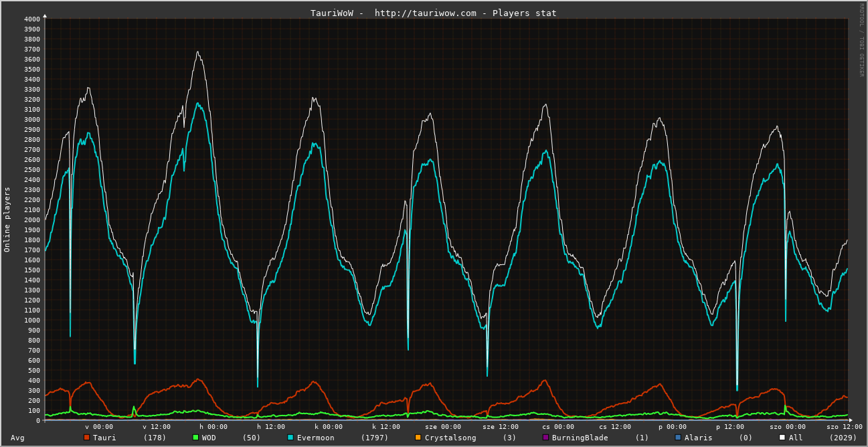
Task: Click the Online players axis label
Action: (x=7, y=219)
